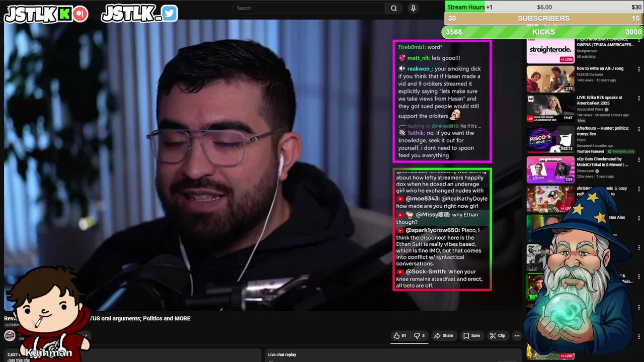Viewport: 644px width, 362px height.
Task: Click the Pisco channel avatar below title
Action: click(9, 335)
